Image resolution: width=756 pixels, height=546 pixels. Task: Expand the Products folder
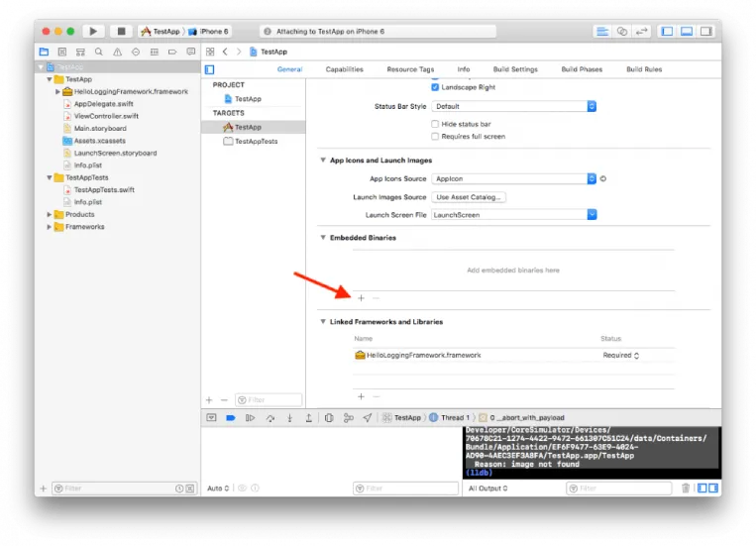coord(50,214)
